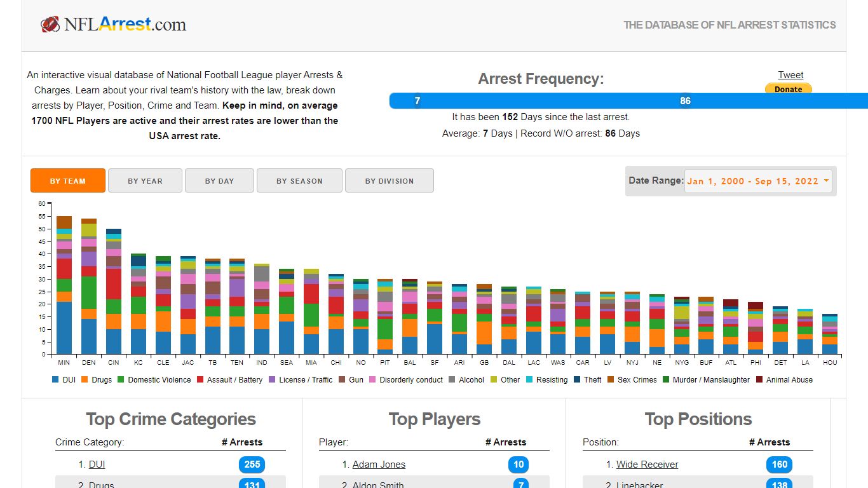Toggle the Other legend swatch
Viewport: 868px width, 488px height.
click(x=494, y=379)
